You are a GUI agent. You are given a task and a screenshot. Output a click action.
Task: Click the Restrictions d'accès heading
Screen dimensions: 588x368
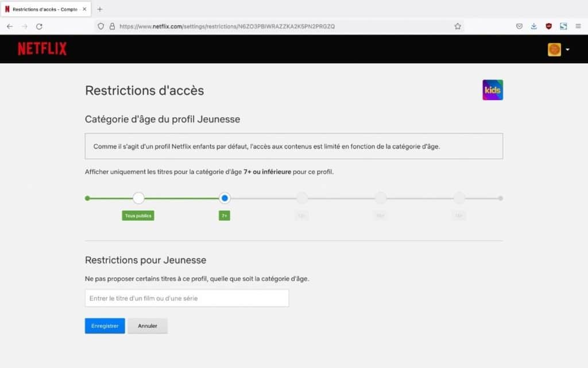click(x=144, y=90)
